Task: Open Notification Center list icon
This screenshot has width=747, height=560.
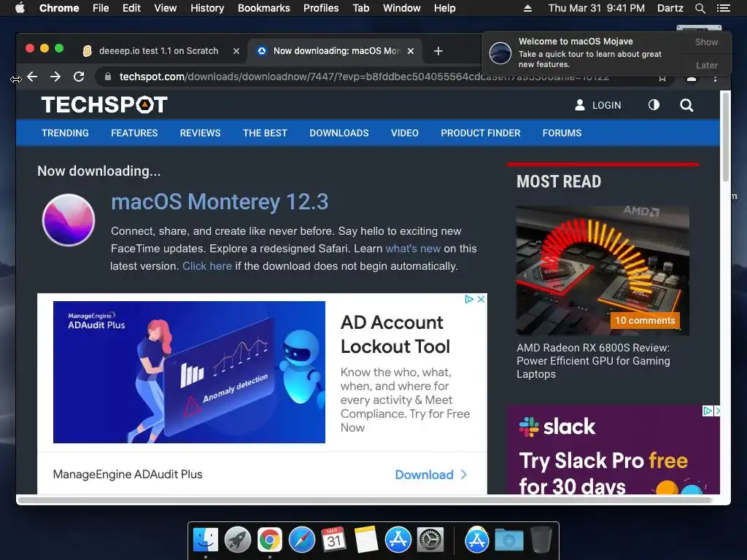Action: click(x=724, y=8)
